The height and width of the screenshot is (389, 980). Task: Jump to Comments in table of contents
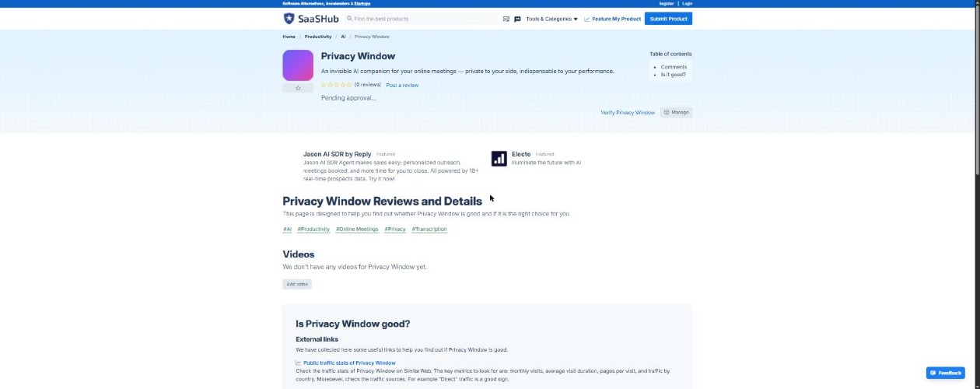pyautogui.click(x=674, y=67)
